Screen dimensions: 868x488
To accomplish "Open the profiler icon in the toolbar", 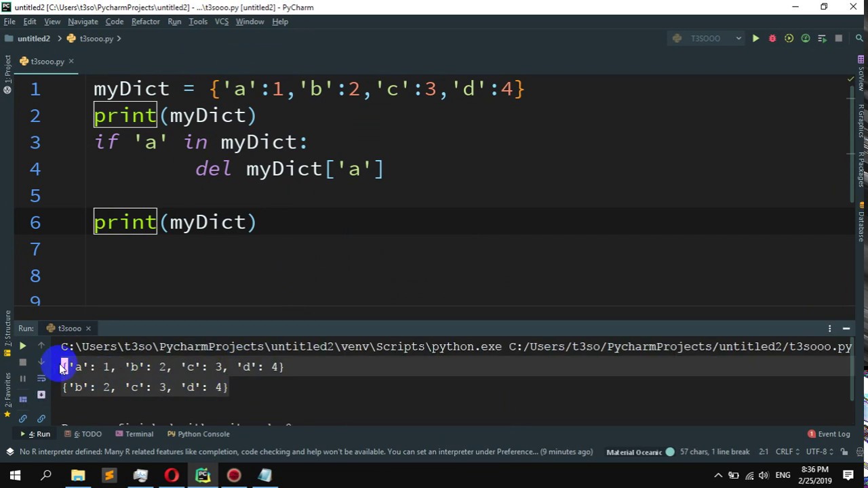I will tap(806, 39).
